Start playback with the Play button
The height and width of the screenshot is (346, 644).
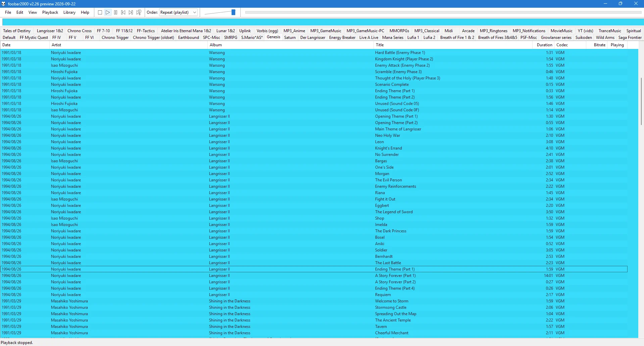(x=108, y=12)
